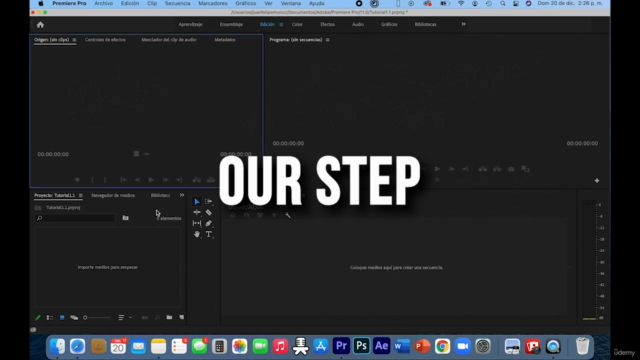Switch to Bibliotecas tab in project panel
Image resolution: width=640 pixels, height=360 pixels.
pyautogui.click(x=160, y=196)
